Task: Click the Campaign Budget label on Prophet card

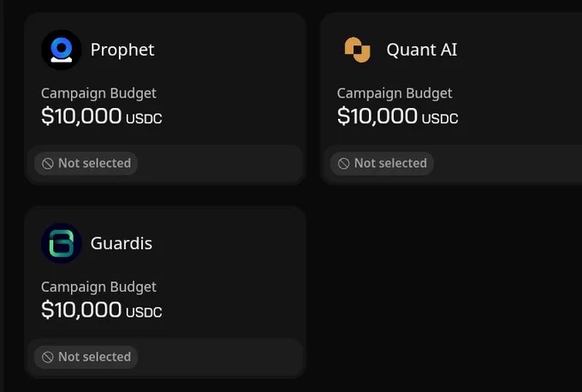Action: point(98,93)
